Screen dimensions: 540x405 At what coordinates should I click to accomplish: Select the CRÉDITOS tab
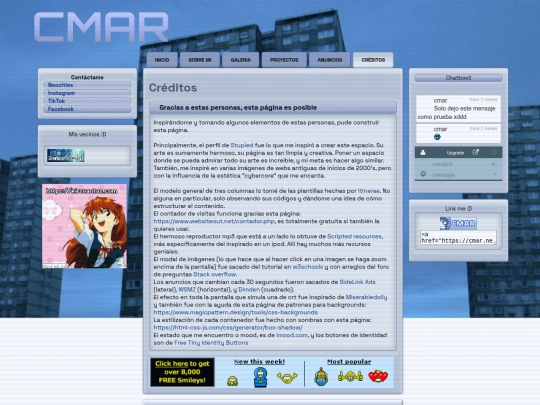[373, 60]
